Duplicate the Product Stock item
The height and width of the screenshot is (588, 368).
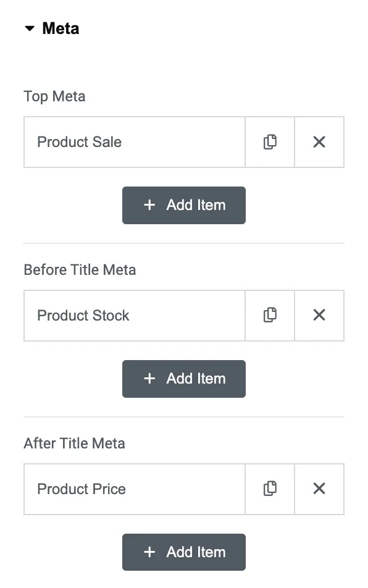click(270, 316)
